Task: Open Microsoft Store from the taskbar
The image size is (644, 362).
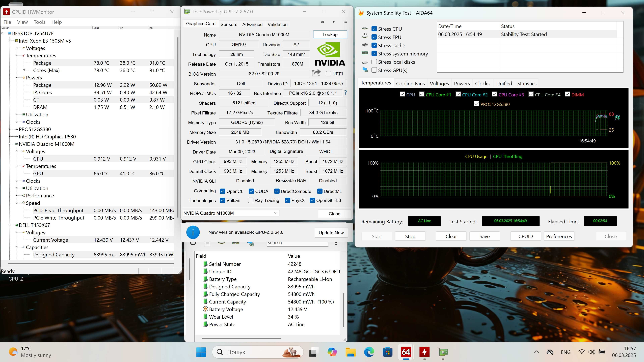Action: (388, 352)
